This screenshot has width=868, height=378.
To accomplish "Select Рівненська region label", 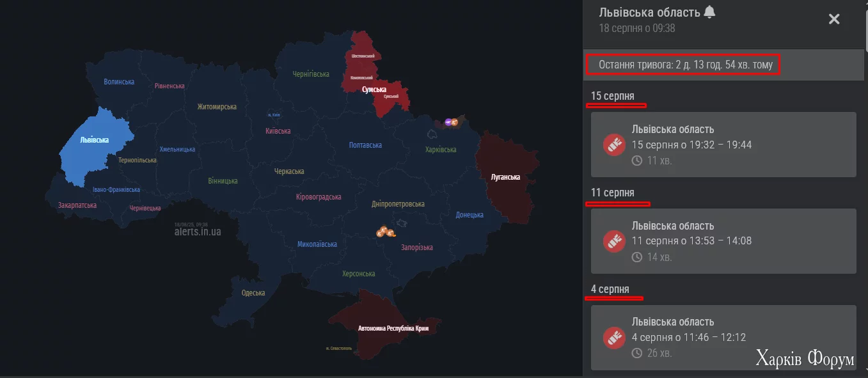I will (170, 86).
